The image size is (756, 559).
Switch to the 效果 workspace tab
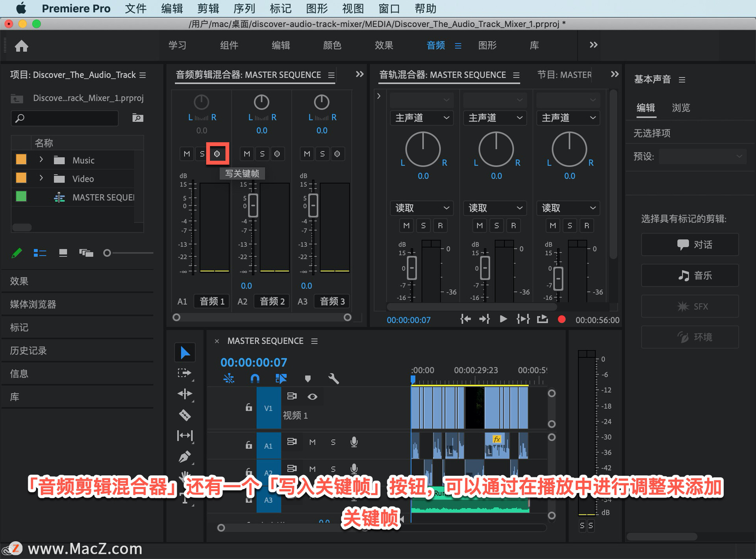[x=384, y=45]
